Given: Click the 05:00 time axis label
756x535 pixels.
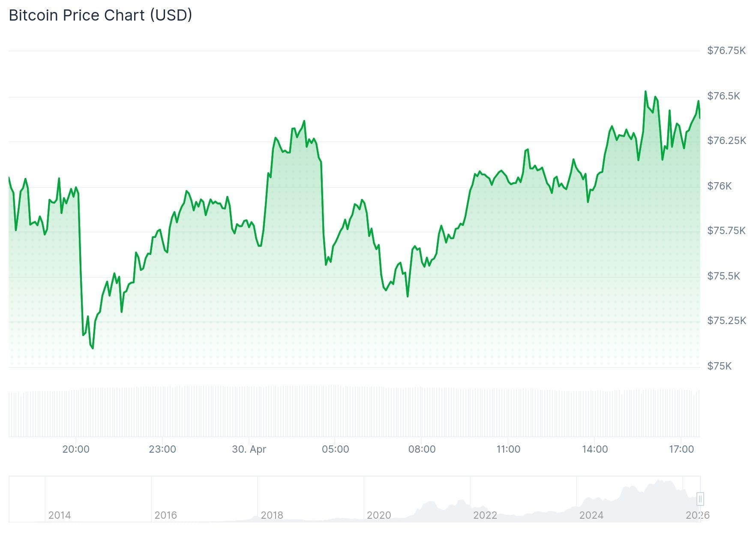Looking at the screenshot, I should [336, 449].
